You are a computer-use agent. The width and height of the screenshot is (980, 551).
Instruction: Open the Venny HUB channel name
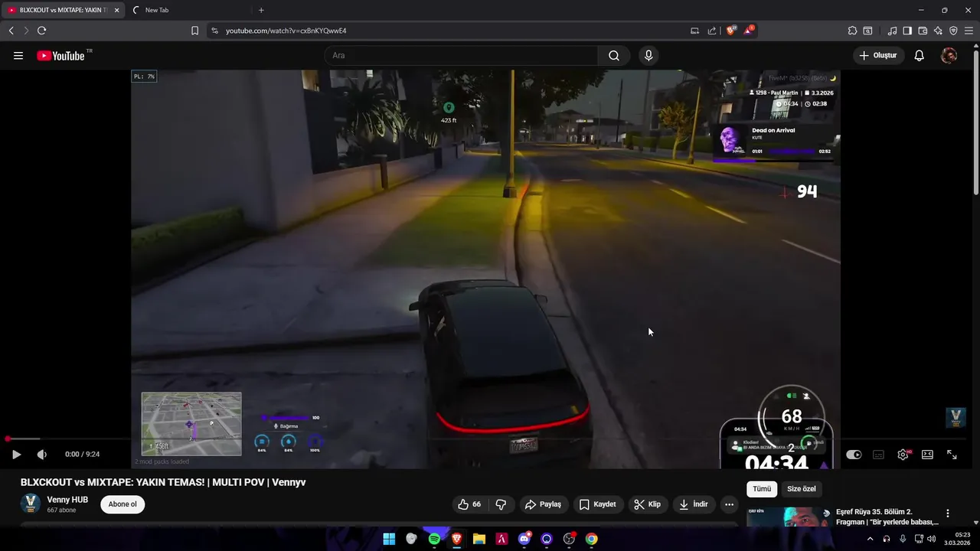point(67,500)
